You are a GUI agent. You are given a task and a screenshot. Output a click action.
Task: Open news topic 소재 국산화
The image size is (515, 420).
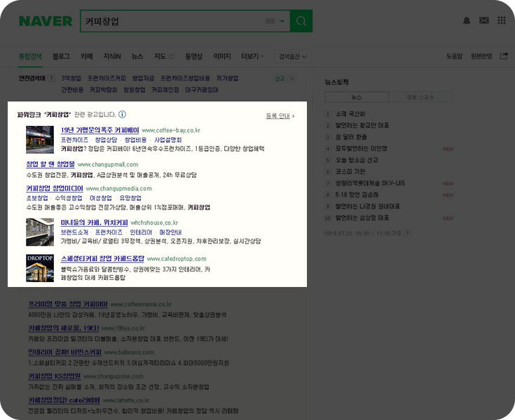350,114
